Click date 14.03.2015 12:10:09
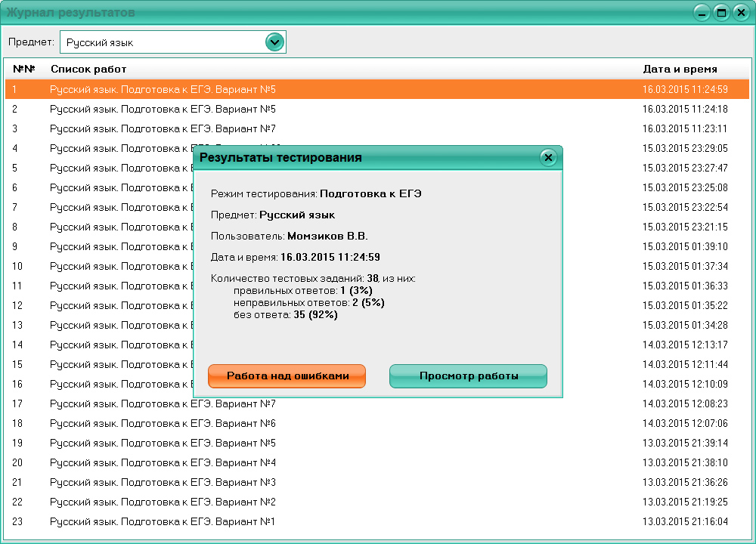The image size is (756, 544). click(685, 384)
